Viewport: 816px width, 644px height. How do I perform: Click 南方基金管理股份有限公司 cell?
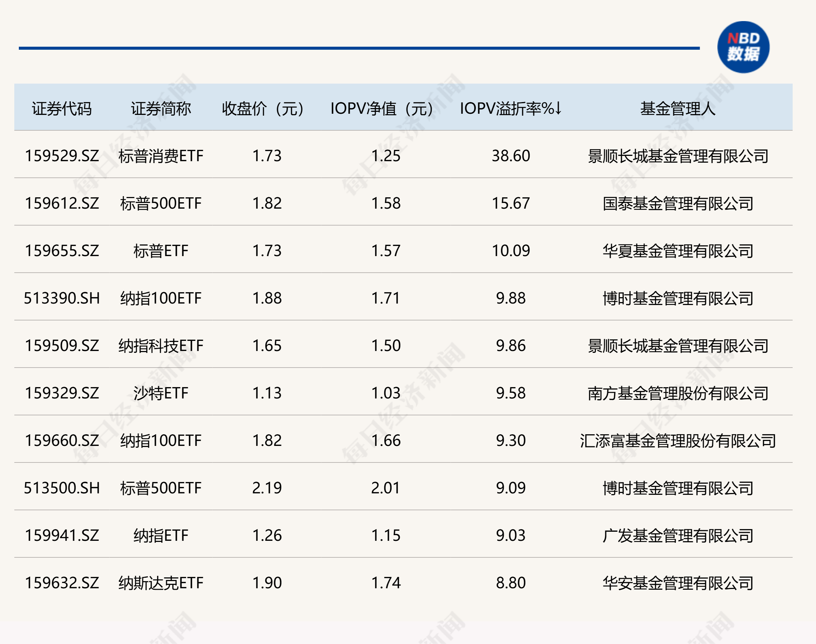[x=678, y=394]
